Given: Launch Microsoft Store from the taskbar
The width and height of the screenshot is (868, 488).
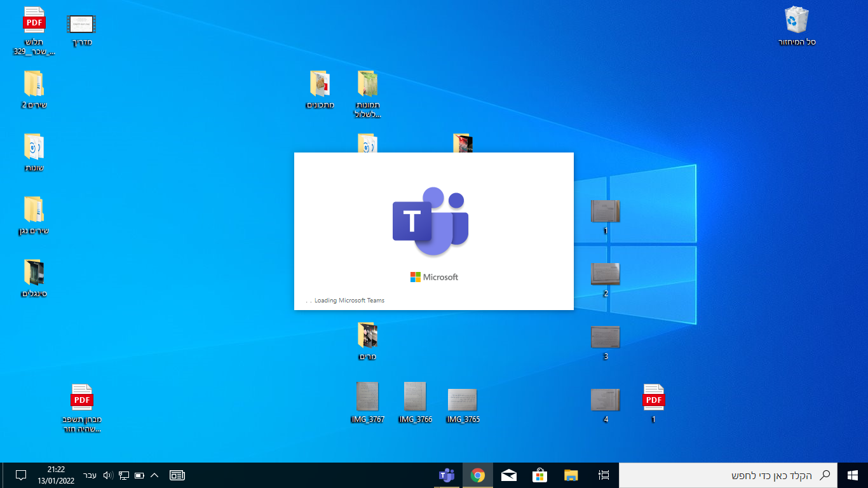Looking at the screenshot, I should click(x=540, y=475).
